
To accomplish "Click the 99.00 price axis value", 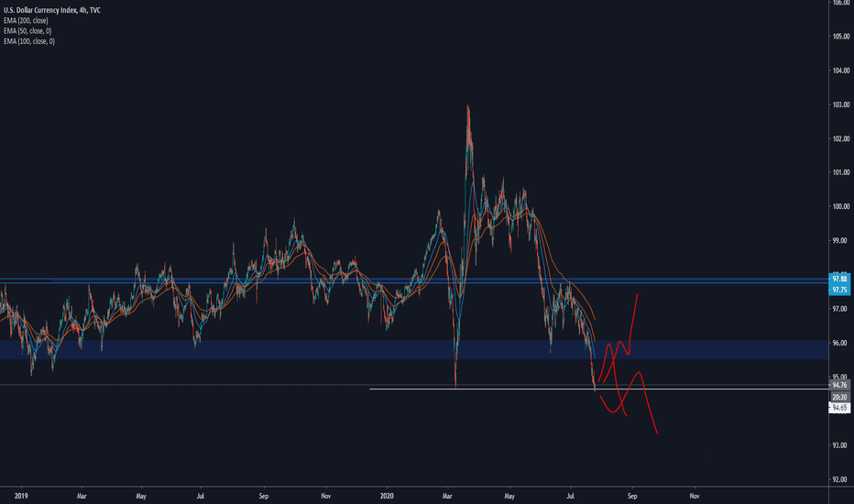I will [x=839, y=240].
